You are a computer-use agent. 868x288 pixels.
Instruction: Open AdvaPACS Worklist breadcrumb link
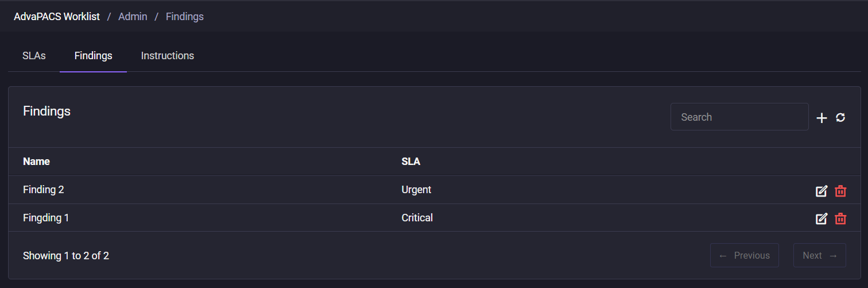pyautogui.click(x=57, y=17)
